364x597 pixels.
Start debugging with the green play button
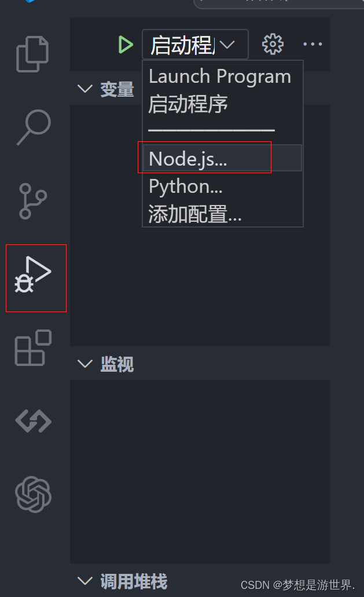coord(126,43)
